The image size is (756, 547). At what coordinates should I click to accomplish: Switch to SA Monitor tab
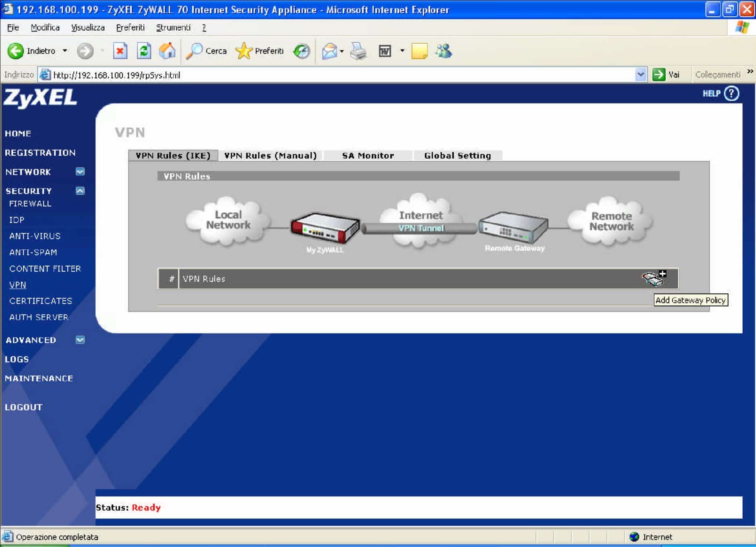point(368,155)
